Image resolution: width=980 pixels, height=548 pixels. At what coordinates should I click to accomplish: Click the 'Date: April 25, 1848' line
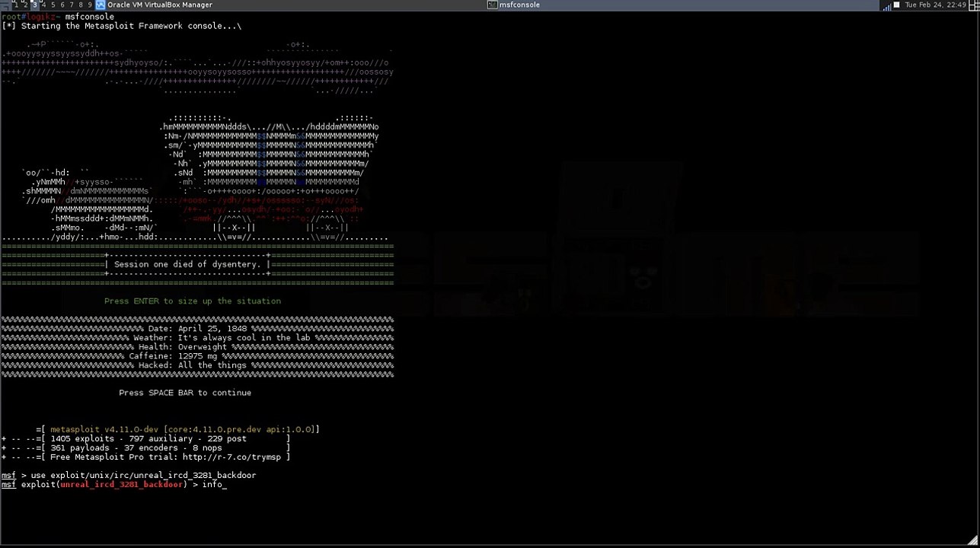[198, 329]
